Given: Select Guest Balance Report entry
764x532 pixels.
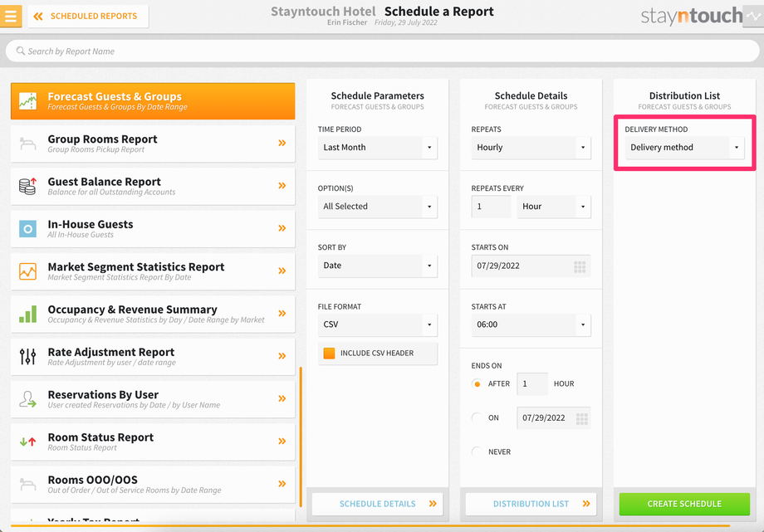Looking at the screenshot, I should tap(153, 186).
